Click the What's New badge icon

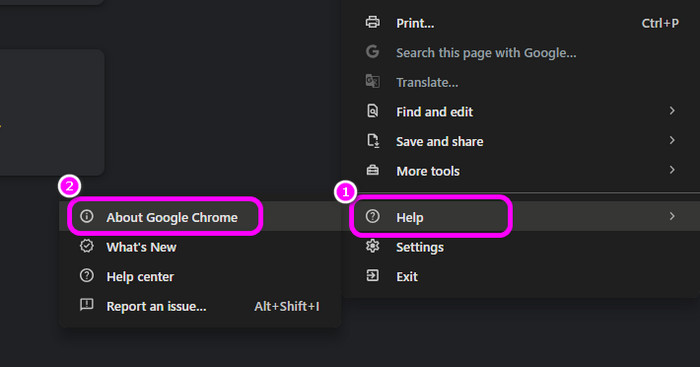pos(87,246)
